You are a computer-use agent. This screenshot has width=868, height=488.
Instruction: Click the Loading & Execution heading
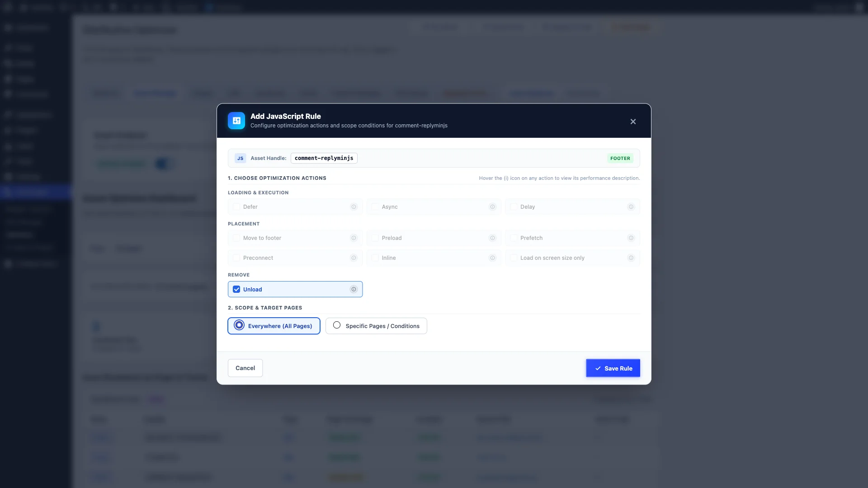pyautogui.click(x=258, y=192)
